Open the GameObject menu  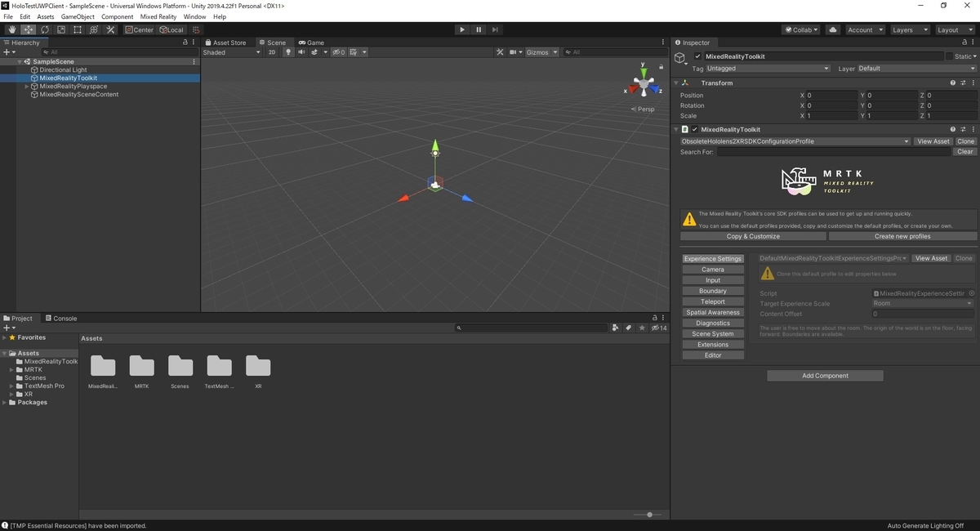click(x=78, y=16)
